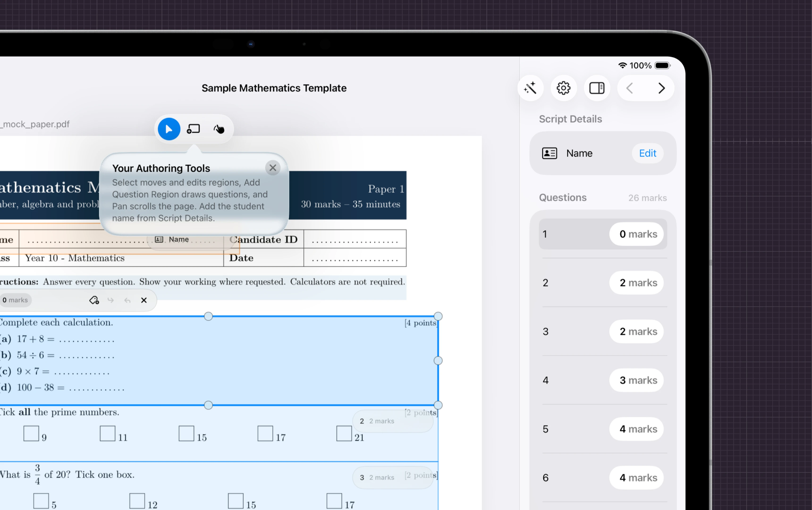The width and height of the screenshot is (812, 510).
Task: Close the region toolbar with X
Action: click(144, 300)
